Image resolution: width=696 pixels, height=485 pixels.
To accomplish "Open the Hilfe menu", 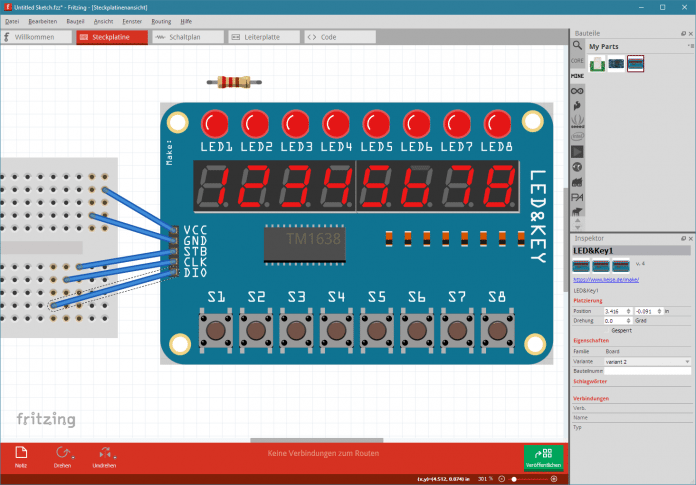I will tap(186, 21).
